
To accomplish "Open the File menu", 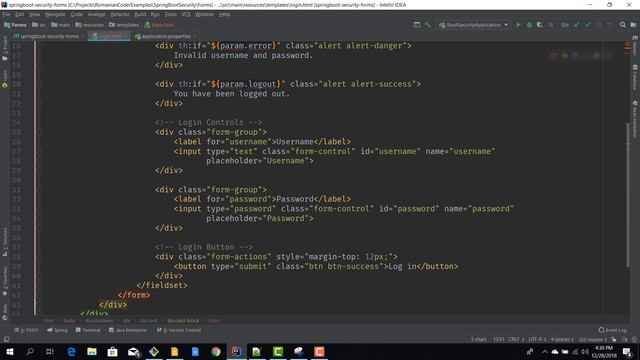I will (x=7, y=14).
